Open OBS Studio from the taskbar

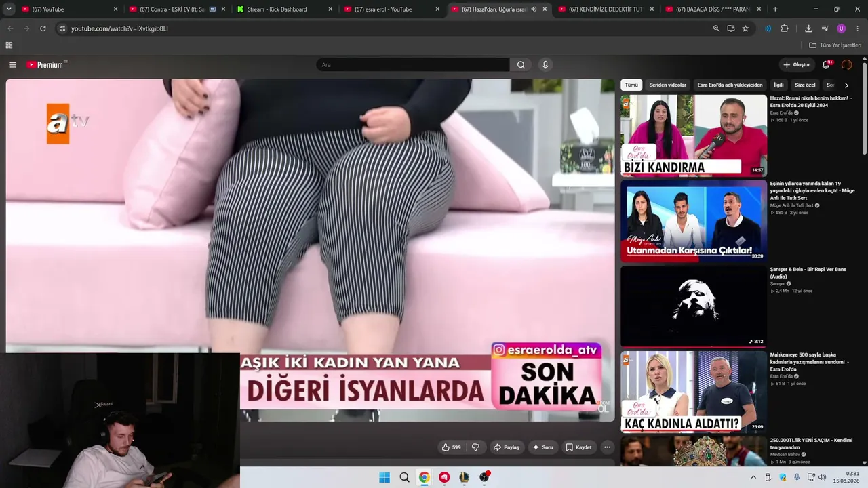484,477
